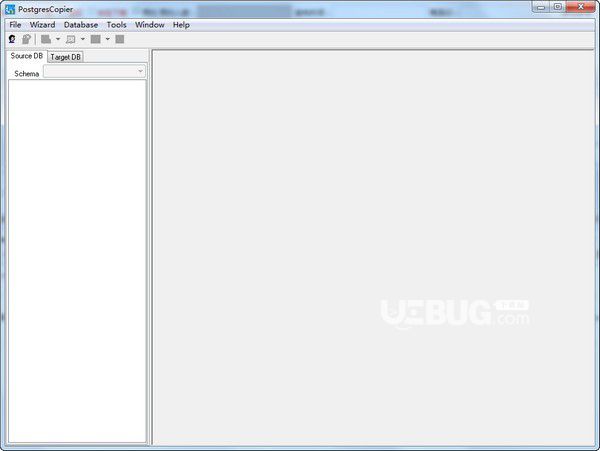Click the last grey square toolbar icon
Viewport: 600px width, 451px height.
click(x=120, y=39)
